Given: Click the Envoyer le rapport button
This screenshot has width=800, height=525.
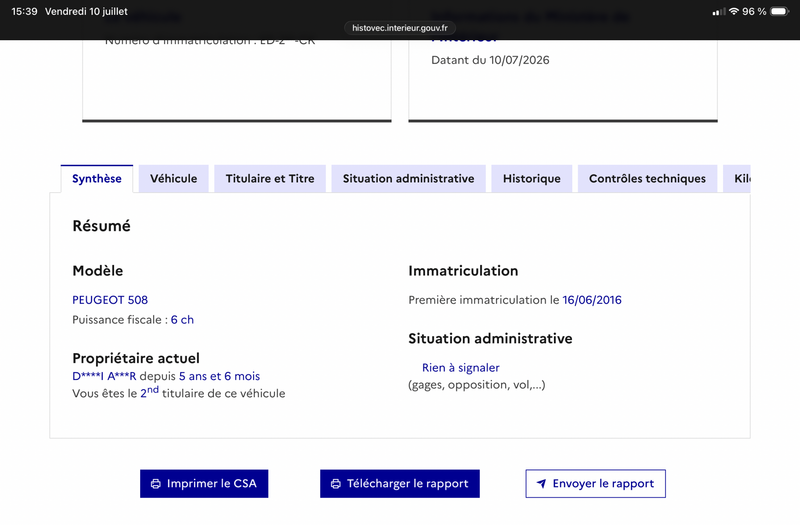Looking at the screenshot, I should coord(595,484).
